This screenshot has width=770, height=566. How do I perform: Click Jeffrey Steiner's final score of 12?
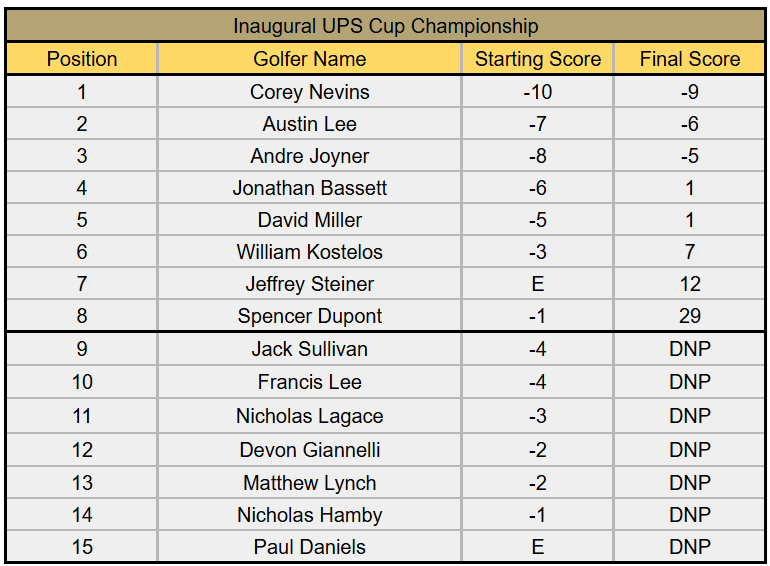tap(689, 284)
